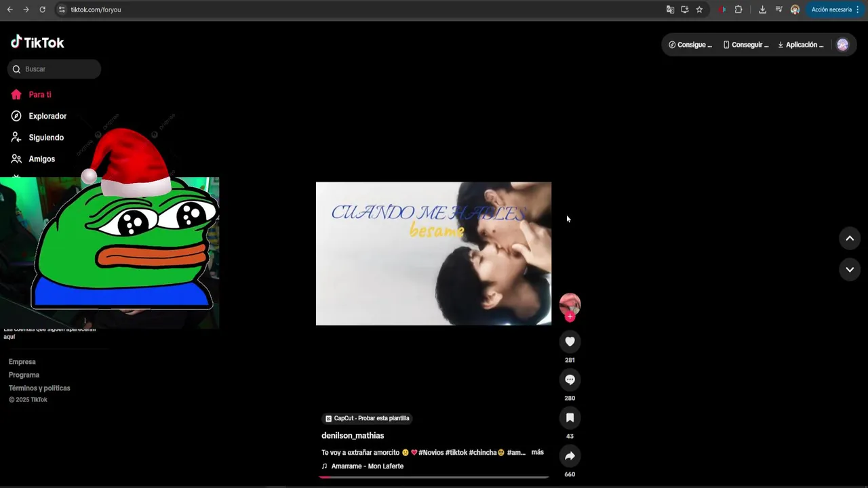The image size is (868, 488).
Task: Share video with the arrow icon
Action: coord(570,455)
